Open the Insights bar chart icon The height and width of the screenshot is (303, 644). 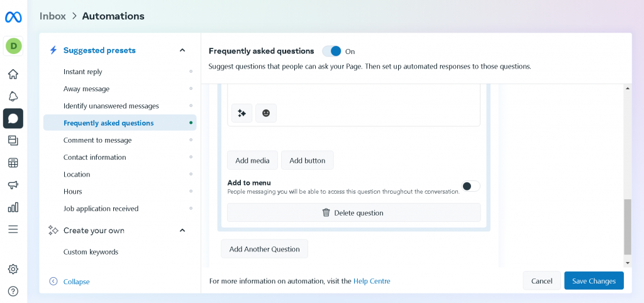[x=13, y=207]
